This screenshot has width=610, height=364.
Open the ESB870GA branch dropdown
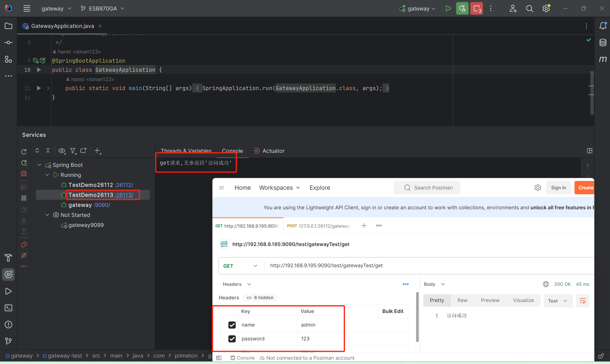pyautogui.click(x=103, y=9)
